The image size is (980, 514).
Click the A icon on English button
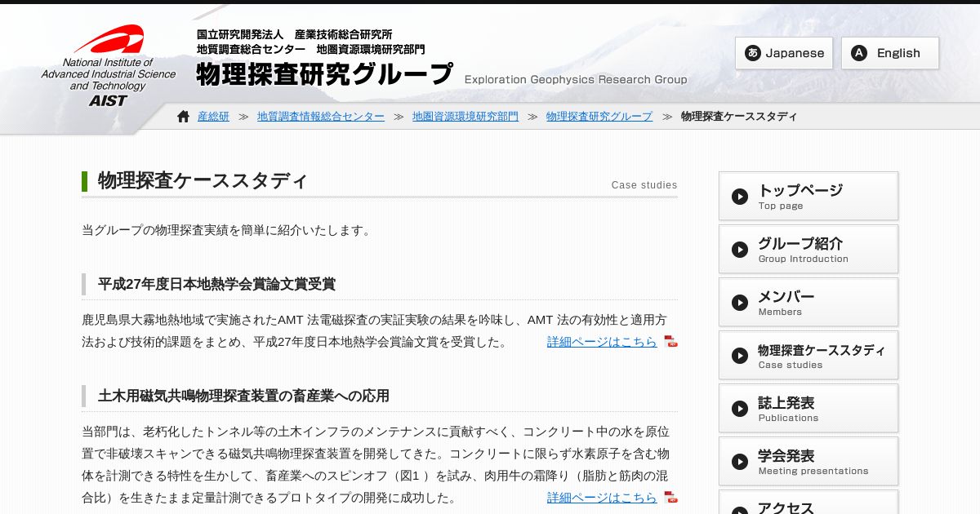[x=859, y=53]
